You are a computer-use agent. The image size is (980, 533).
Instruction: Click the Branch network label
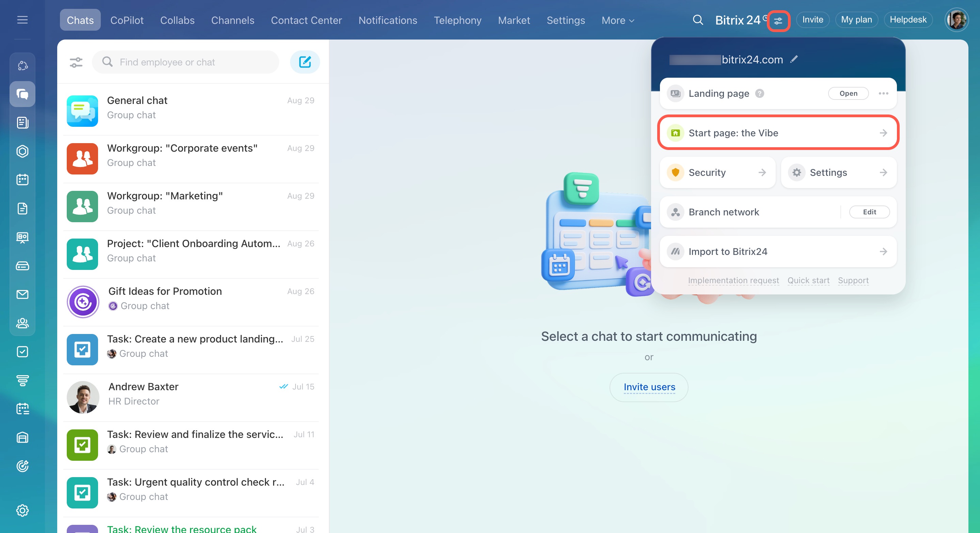(723, 212)
